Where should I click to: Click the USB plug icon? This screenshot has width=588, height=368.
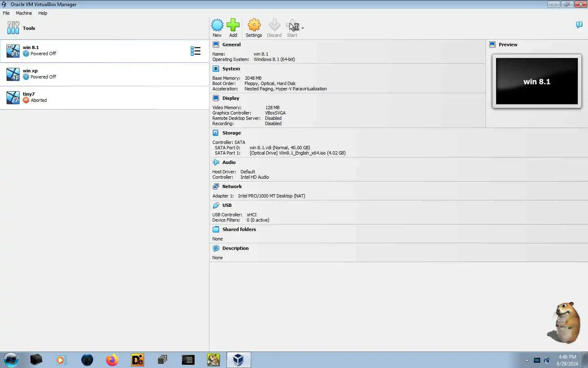(216, 205)
